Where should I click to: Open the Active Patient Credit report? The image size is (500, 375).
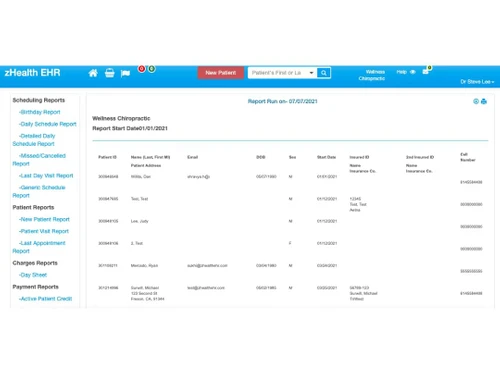45,299
